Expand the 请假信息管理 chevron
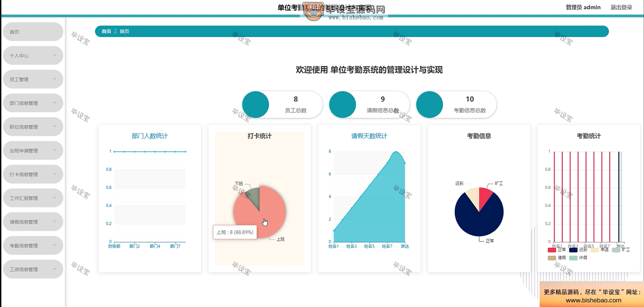This screenshot has height=307, width=644. coord(54,221)
